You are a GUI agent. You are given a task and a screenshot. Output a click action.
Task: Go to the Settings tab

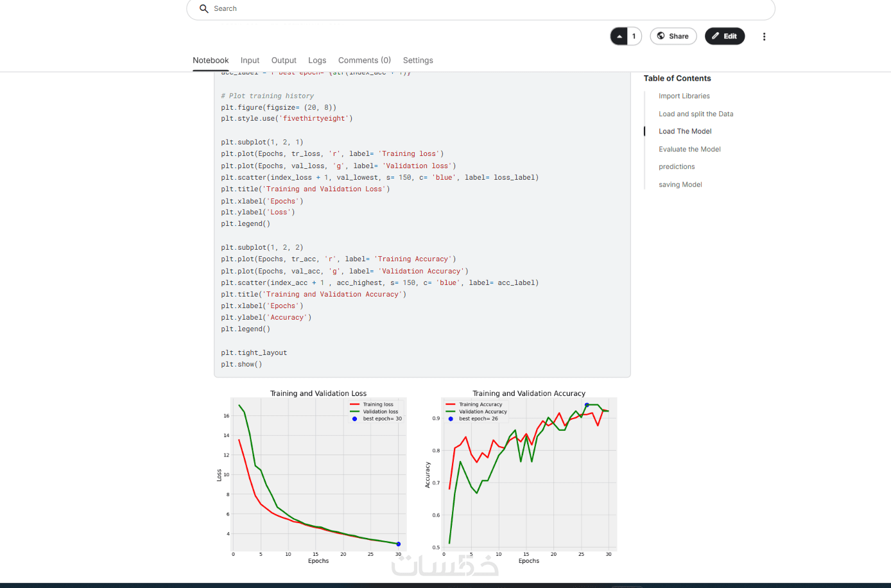[418, 60]
